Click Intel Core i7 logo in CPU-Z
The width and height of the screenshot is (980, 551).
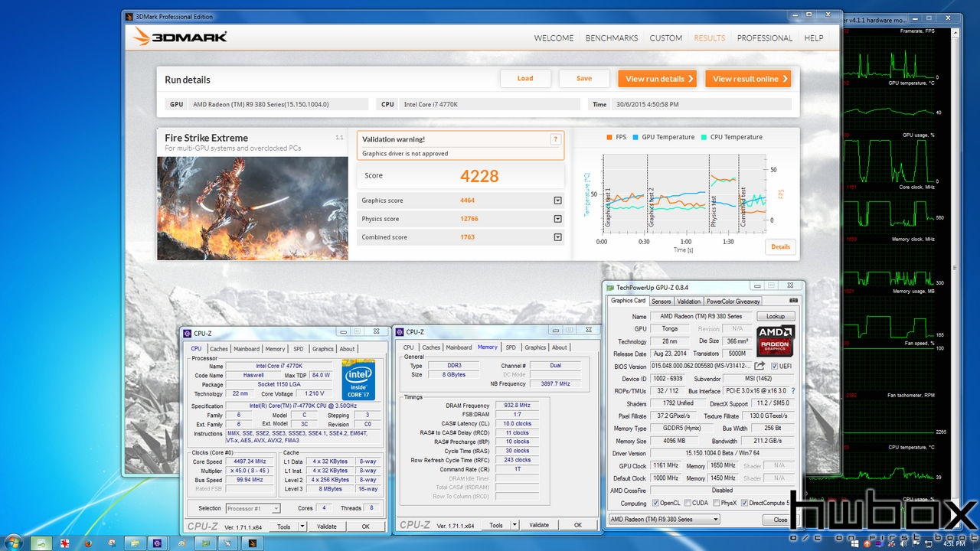tap(358, 380)
